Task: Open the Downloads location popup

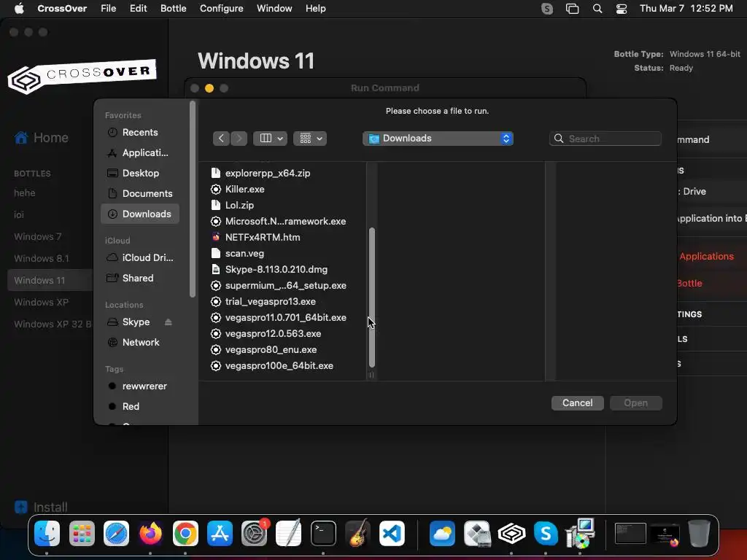Action: 438,138
